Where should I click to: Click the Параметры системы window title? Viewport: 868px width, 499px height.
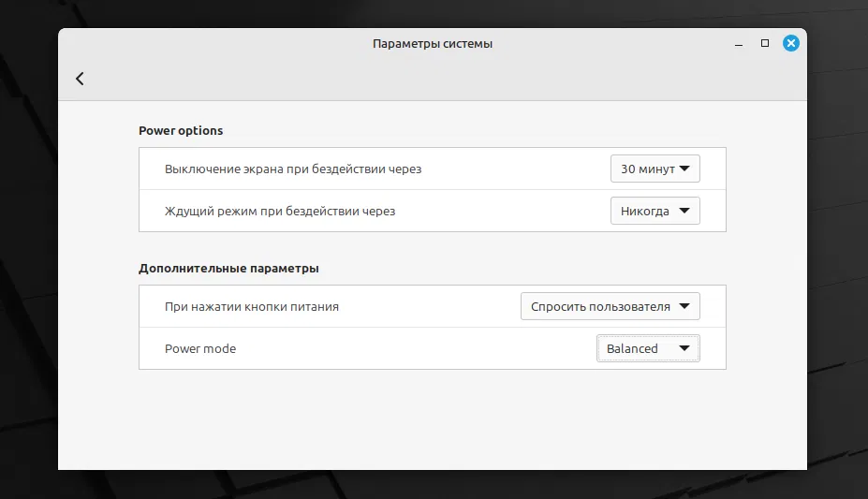tap(432, 43)
